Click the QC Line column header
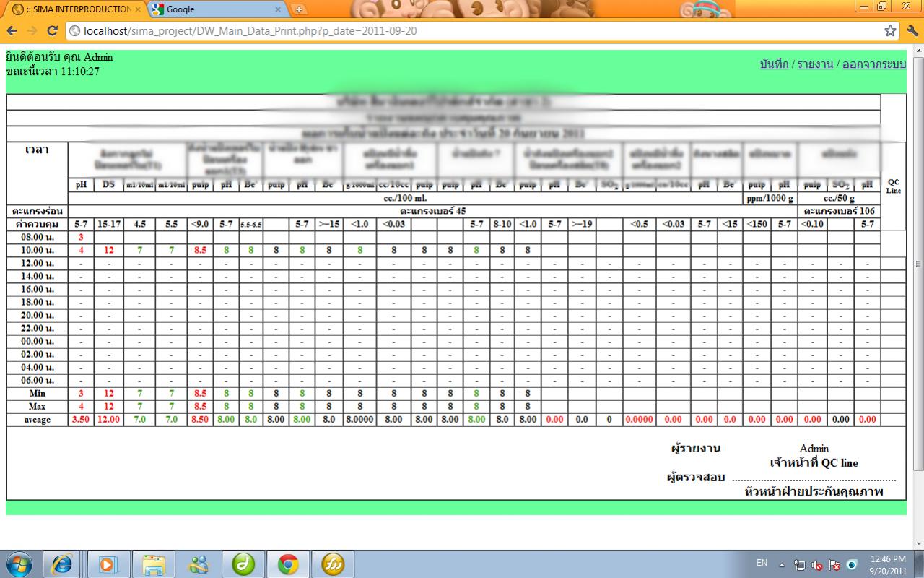Image resolution: width=924 pixels, height=578 pixels. [x=894, y=186]
